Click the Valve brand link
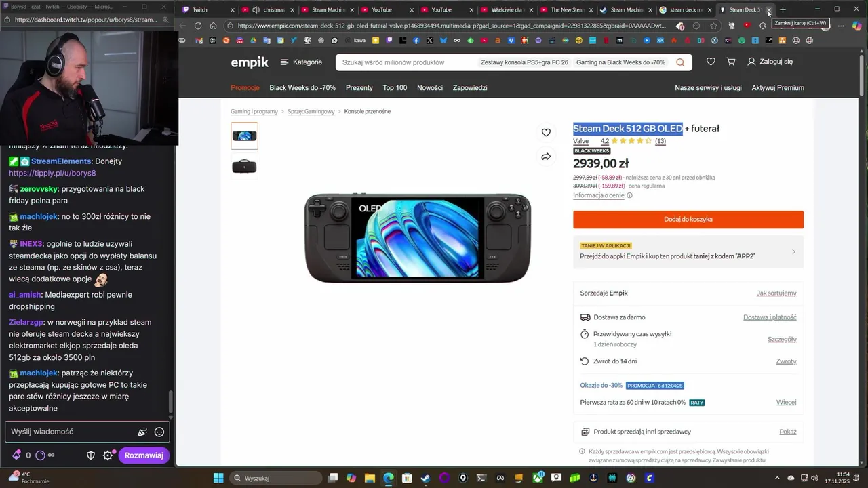Image resolution: width=868 pixels, height=488 pixels. tap(580, 141)
